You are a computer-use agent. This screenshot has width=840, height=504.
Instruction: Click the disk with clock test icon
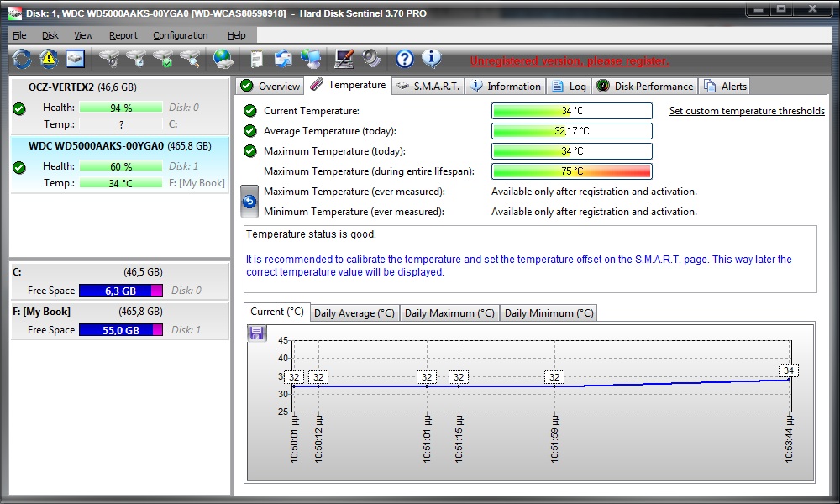137,59
